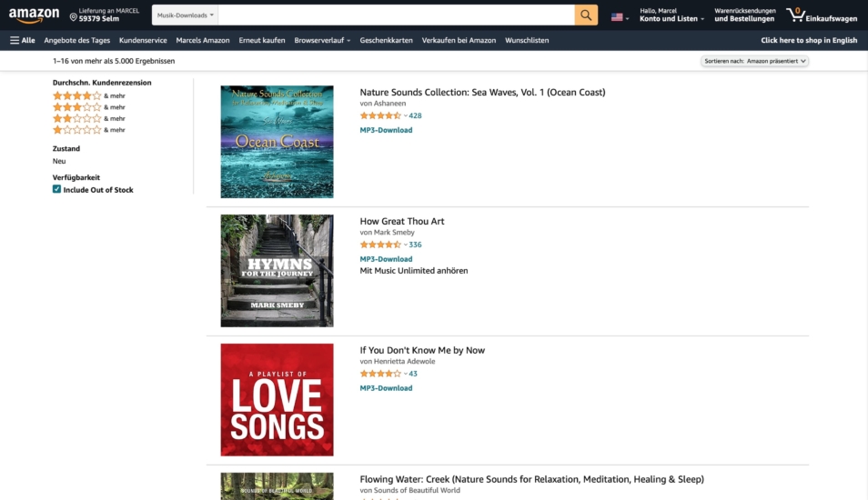Go to Kundenservice in navigation bar
868x500 pixels.
point(143,40)
